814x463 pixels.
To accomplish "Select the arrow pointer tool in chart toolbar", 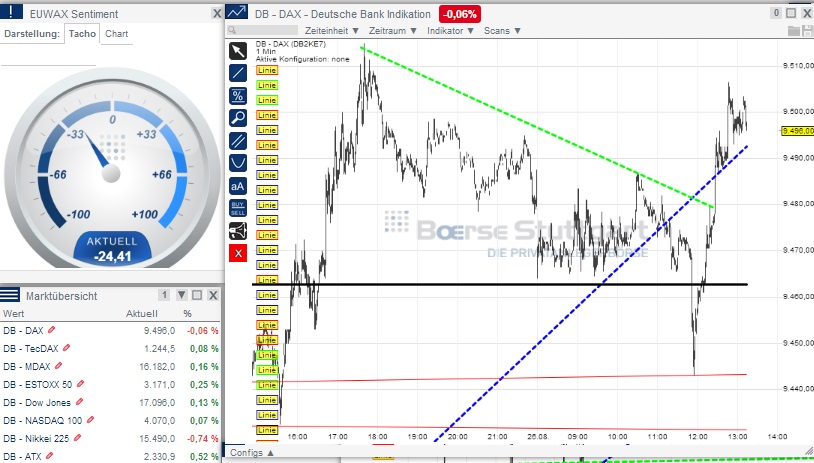I will (238, 51).
